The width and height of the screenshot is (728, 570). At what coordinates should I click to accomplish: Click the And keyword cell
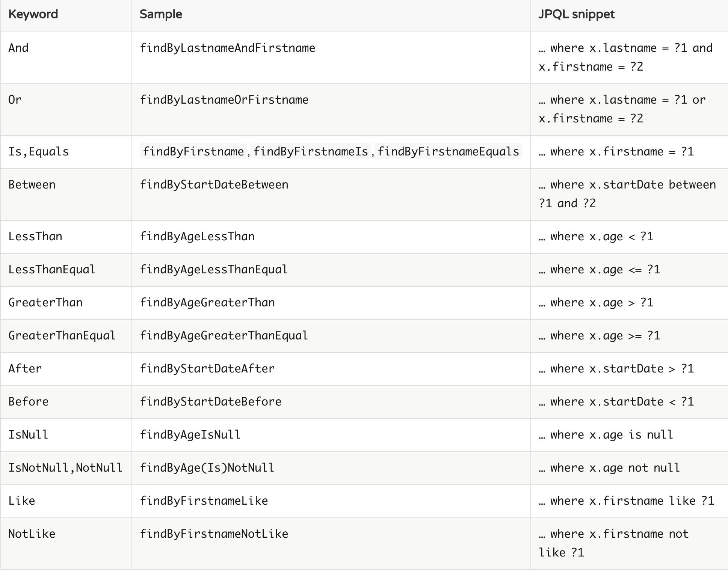(x=18, y=48)
